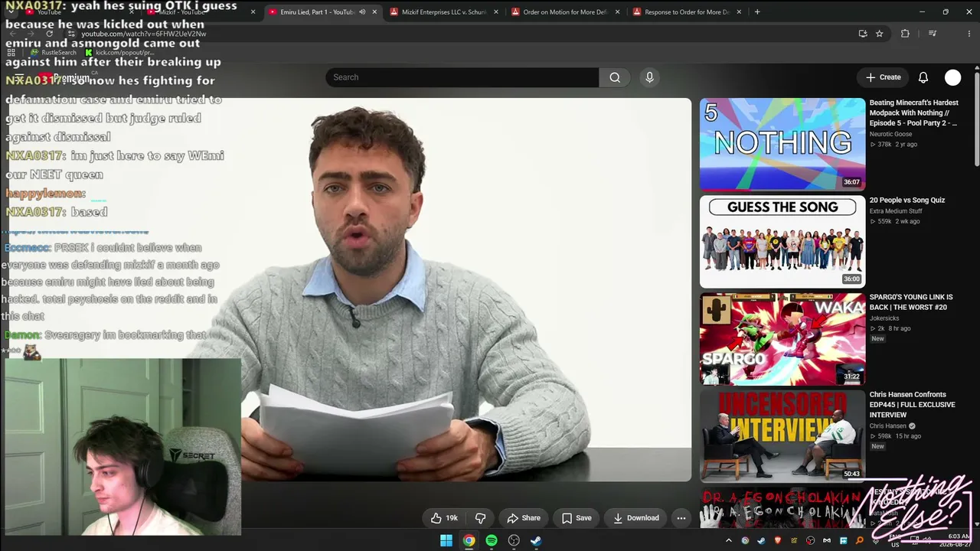Open Beating Minecraft's Hardest Modpack thumbnail
Screen dimensions: 980x551
pyautogui.click(x=782, y=144)
